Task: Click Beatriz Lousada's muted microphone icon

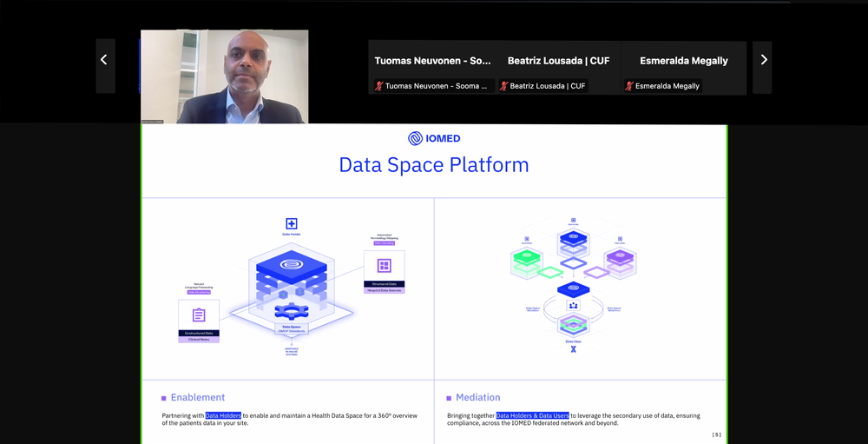Action: click(x=503, y=86)
